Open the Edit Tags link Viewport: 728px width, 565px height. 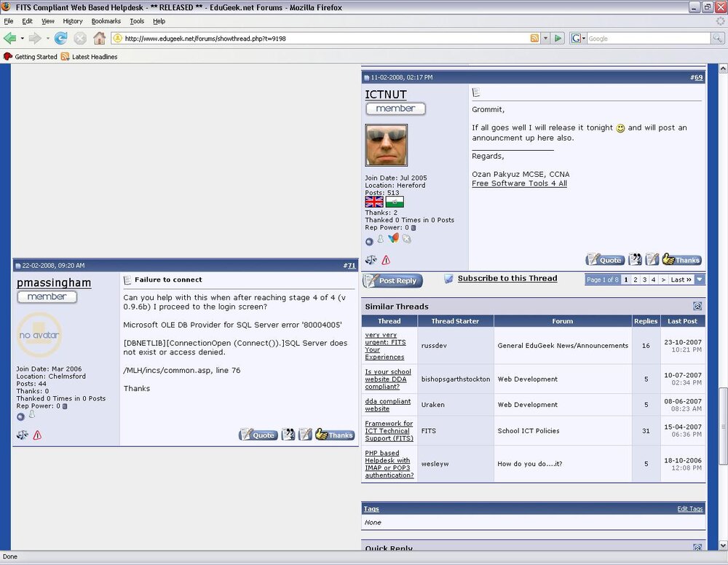click(x=689, y=509)
